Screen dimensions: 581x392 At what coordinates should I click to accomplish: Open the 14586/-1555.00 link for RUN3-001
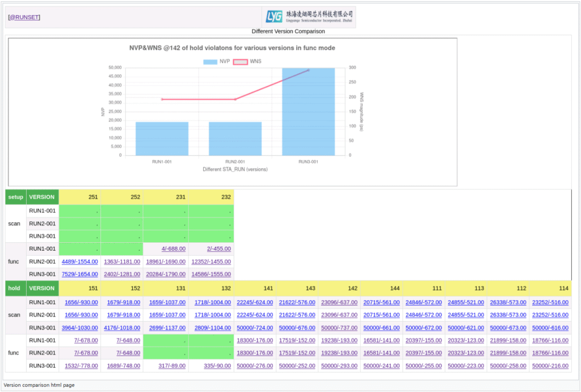coord(211,274)
